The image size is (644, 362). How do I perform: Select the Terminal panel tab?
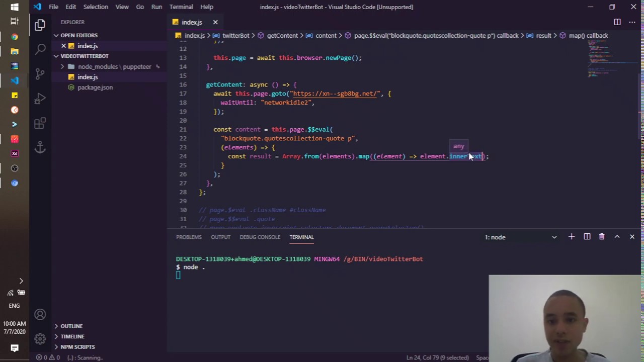tap(301, 237)
